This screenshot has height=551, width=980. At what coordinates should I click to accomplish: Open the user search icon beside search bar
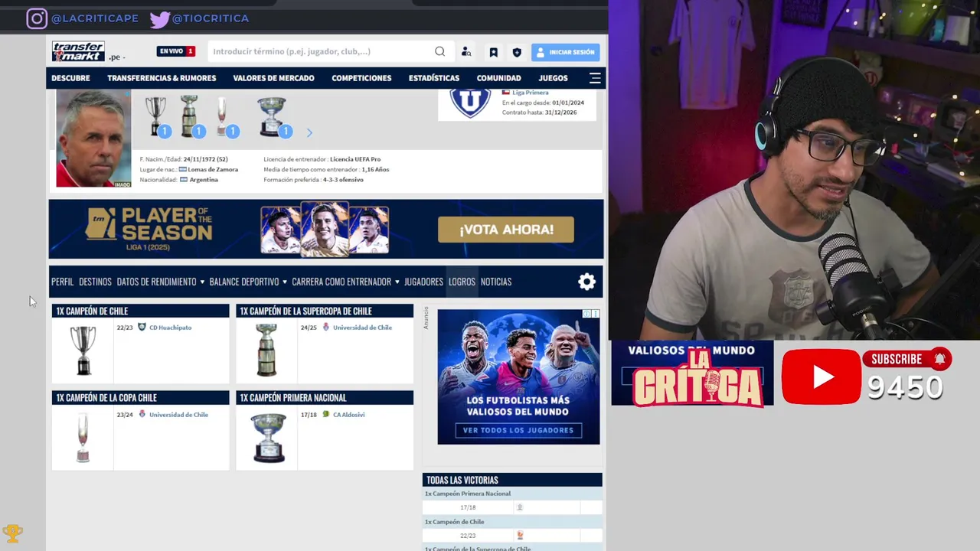[466, 52]
